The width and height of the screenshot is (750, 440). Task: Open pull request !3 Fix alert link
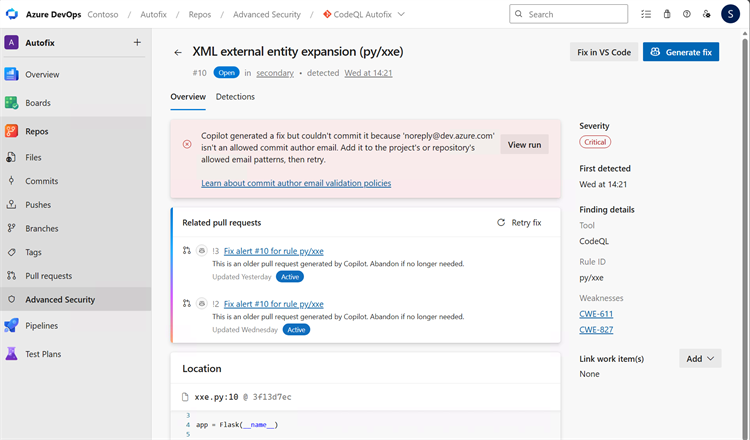(274, 251)
